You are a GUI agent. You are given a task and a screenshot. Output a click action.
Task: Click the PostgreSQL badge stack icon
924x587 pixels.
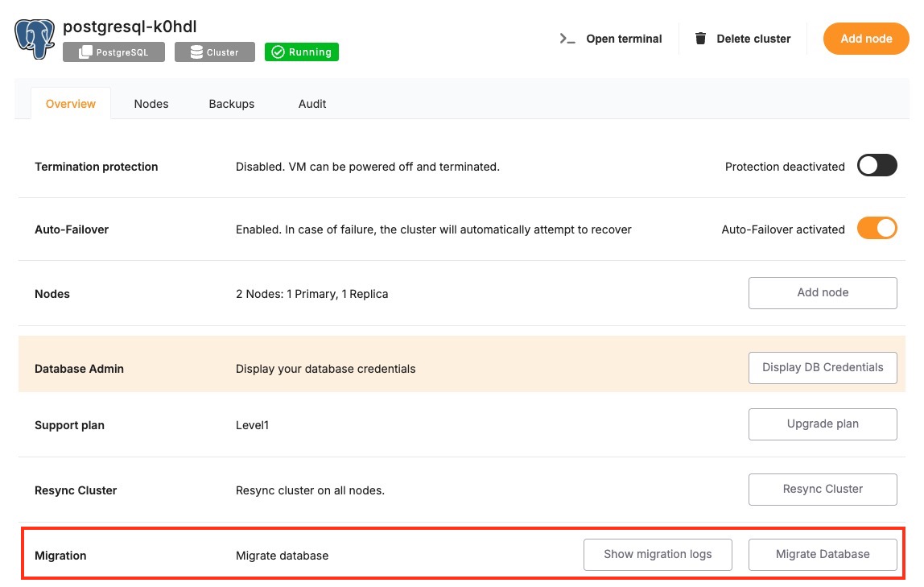(85, 52)
